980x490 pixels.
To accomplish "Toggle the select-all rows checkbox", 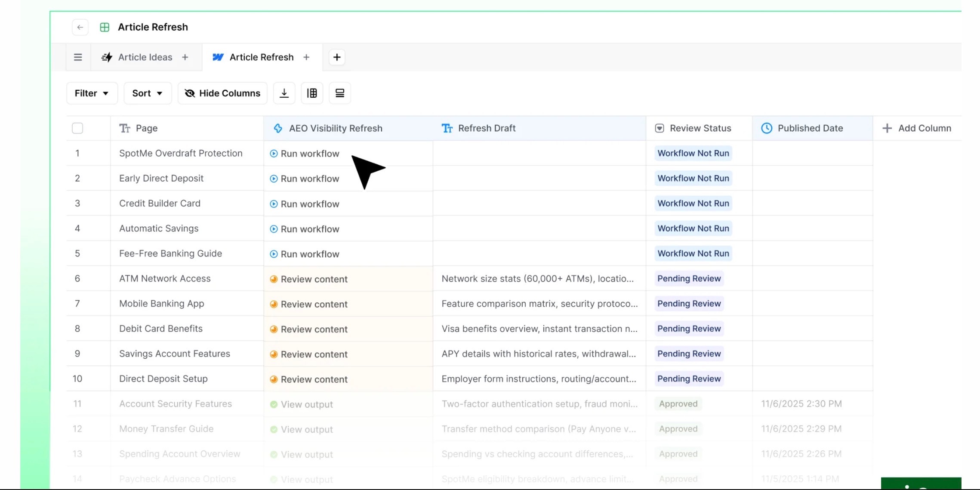I will coord(77,128).
